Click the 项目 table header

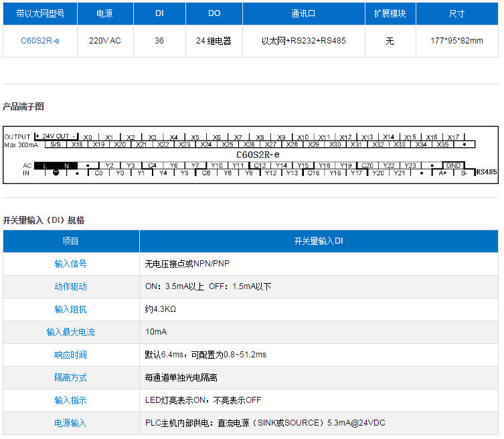71,241
